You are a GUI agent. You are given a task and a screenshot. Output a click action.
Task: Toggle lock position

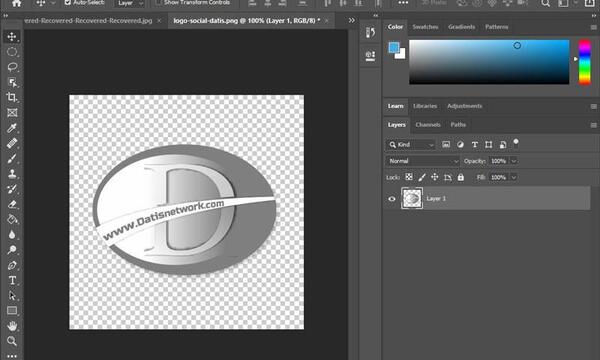pos(435,177)
